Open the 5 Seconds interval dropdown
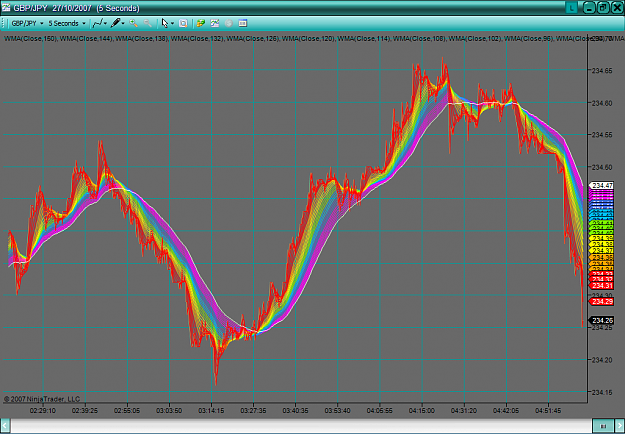This screenshot has height=435, width=625. click(67, 24)
